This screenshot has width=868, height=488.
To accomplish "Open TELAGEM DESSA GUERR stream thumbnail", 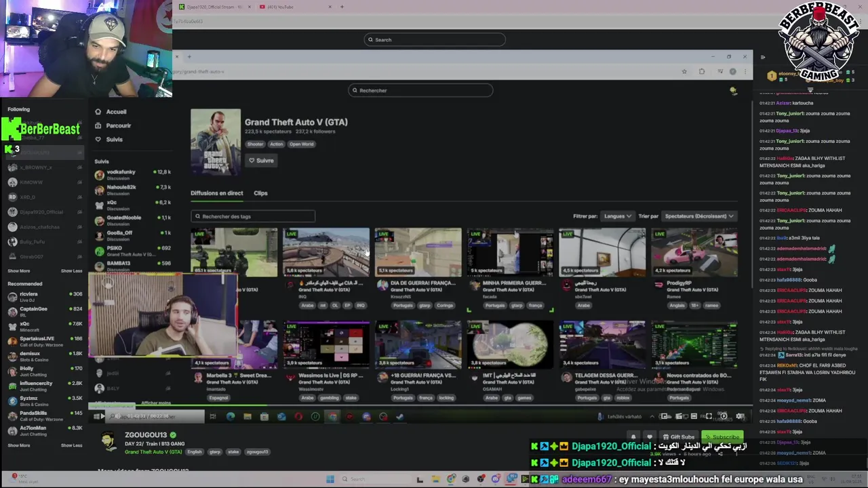I will coord(602,345).
